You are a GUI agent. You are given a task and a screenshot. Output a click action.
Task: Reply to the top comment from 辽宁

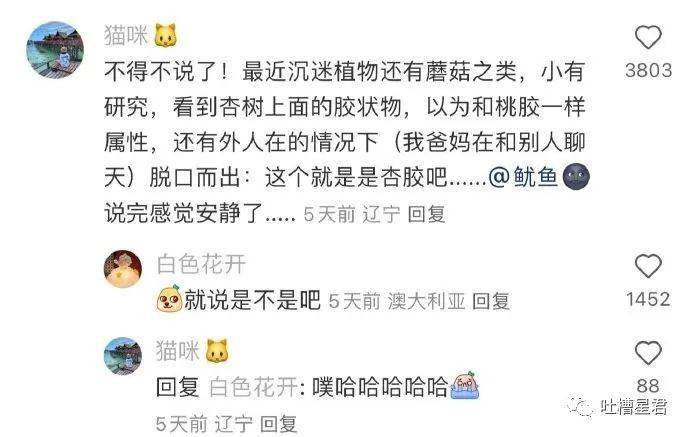pos(426,214)
